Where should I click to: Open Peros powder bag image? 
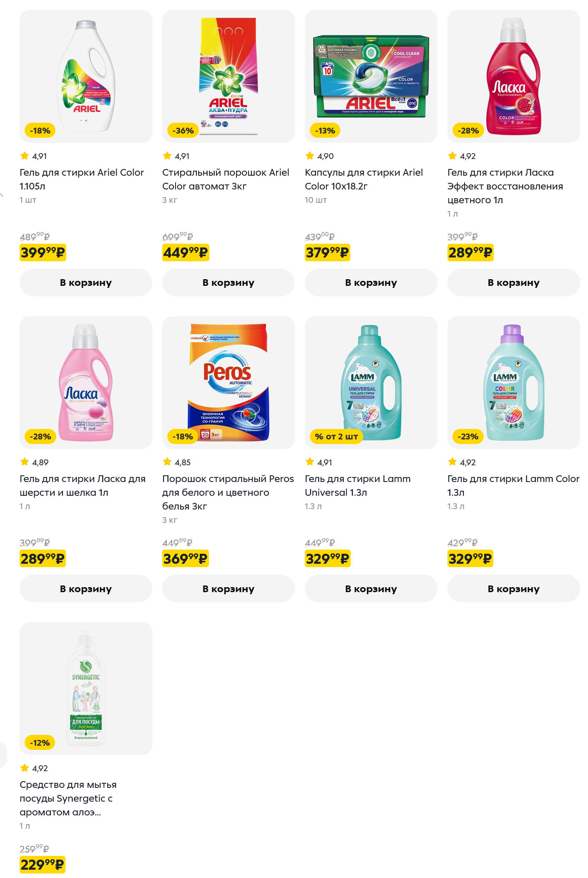click(x=229, y=382)
